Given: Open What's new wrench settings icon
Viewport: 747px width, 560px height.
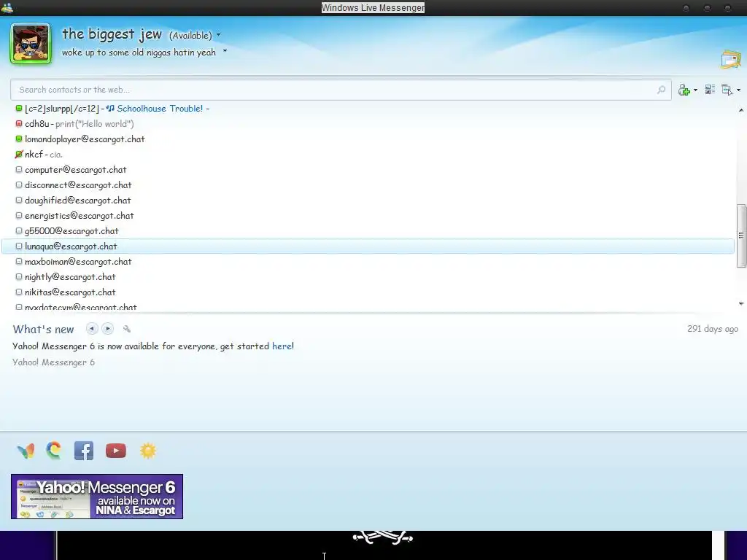Looking at the screenshot, I should [127, 329].
